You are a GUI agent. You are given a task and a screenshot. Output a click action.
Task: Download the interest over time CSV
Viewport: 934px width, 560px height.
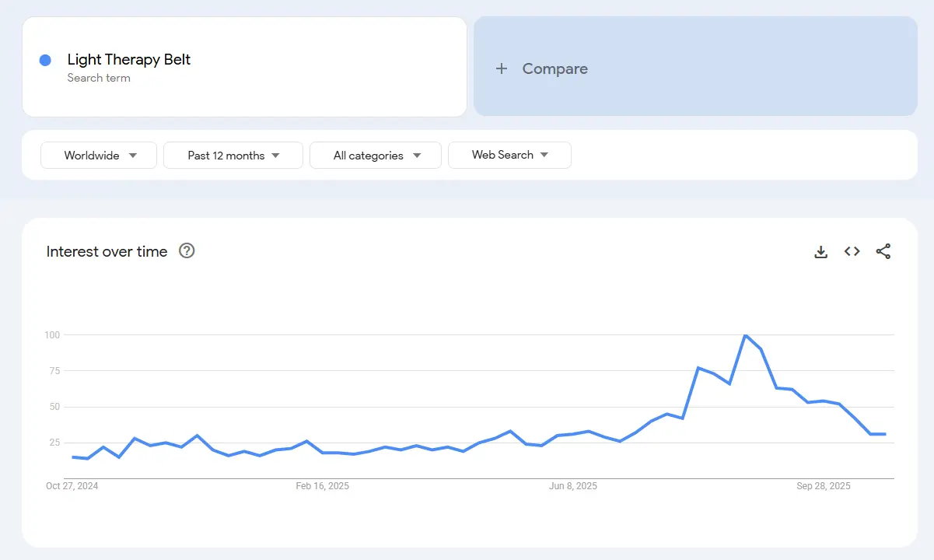point(820,251)
